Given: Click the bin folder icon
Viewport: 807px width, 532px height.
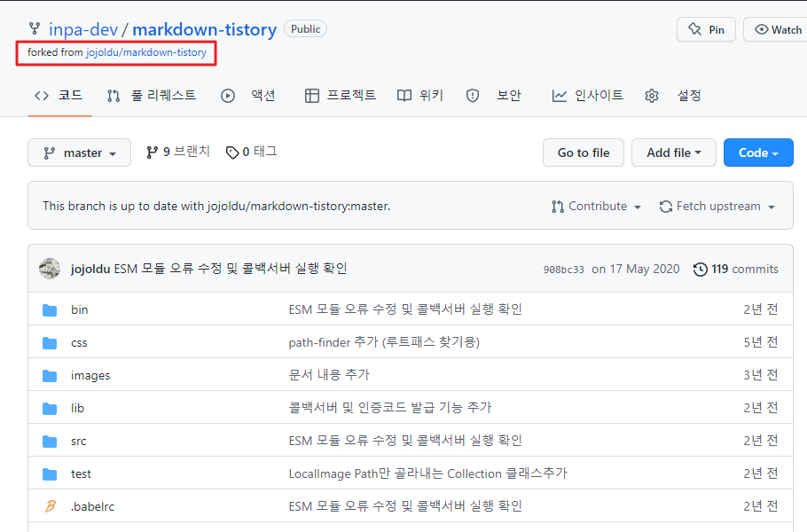Looking at the screenshot, I should coord(50,310).
